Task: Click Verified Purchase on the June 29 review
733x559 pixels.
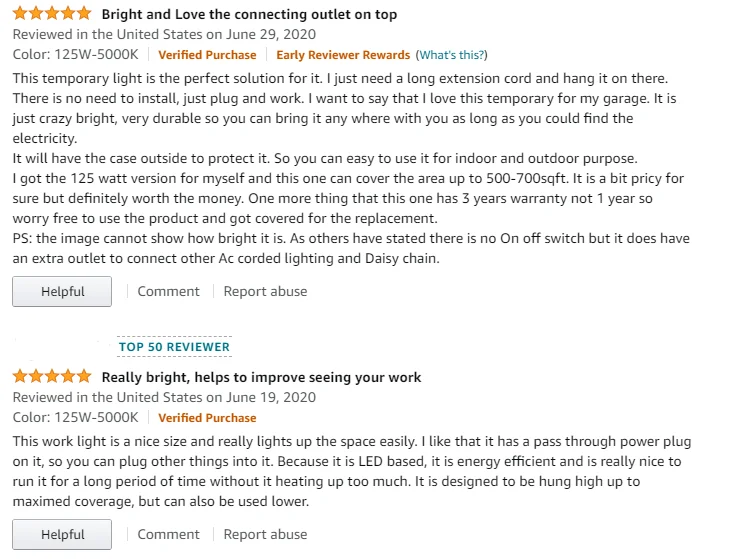Action: 207,55
